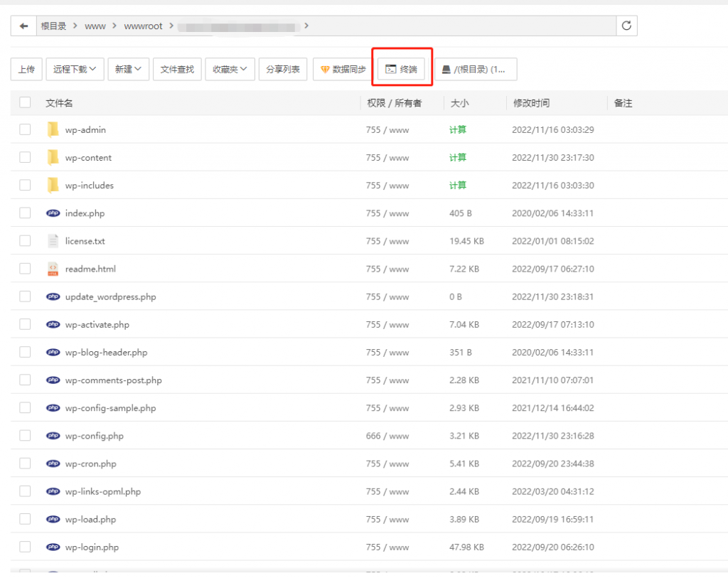
Task: Sort by 修改时间 column header
Action: point(531,103)
